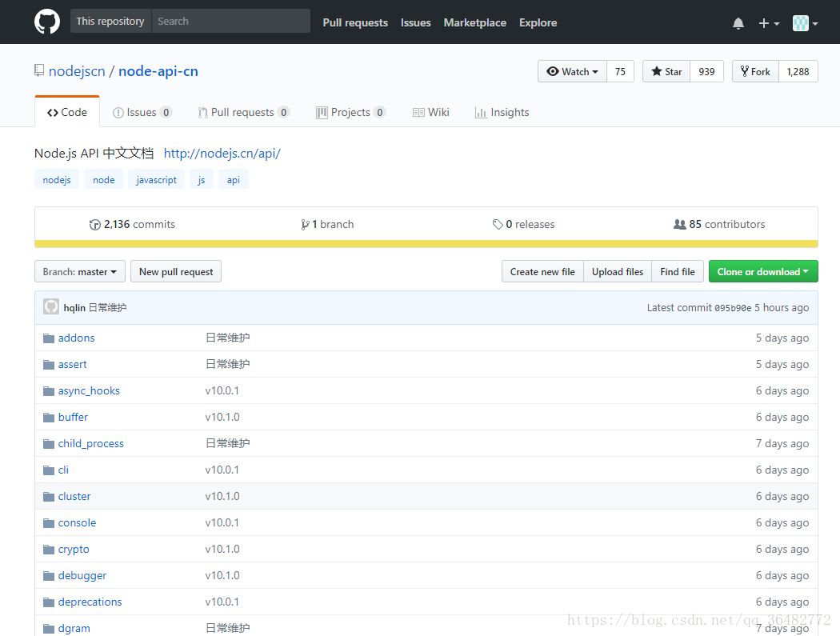This screenshot has height=636, width=840.
Task: Click the debugger folder icon
Action: click(x=49, y=575)
